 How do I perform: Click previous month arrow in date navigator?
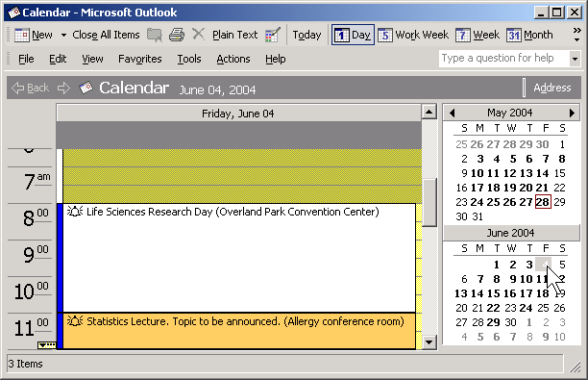coord(452,113)
